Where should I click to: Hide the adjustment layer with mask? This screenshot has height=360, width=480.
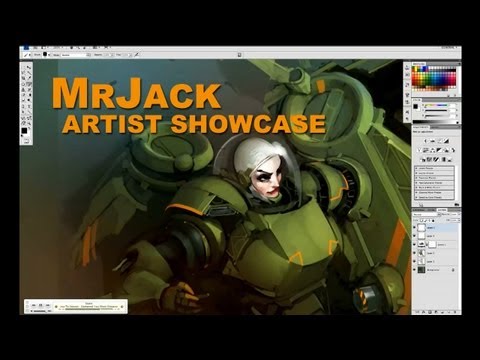[414, 244]
